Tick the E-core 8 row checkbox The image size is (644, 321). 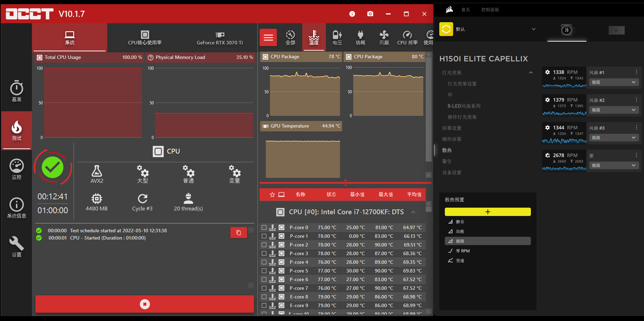(264, 297)
